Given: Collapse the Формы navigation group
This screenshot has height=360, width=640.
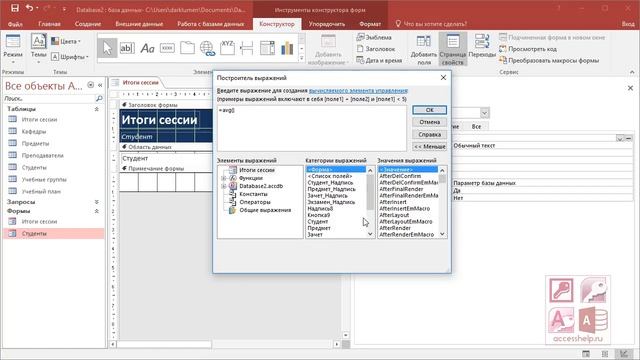Looking at the screenshot, I should pyautogui.click(x=97, y=211).
